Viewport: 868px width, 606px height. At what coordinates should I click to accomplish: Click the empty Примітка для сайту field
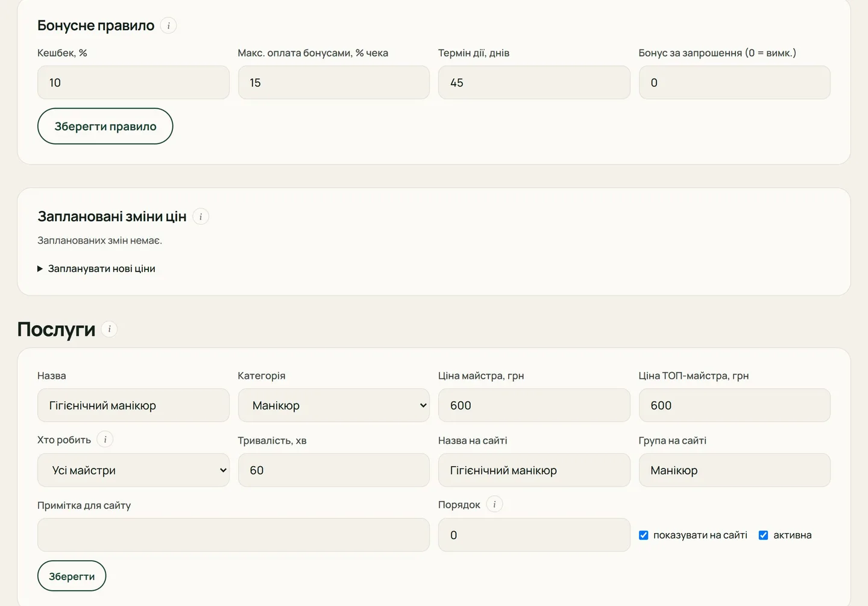click(233, 535)
